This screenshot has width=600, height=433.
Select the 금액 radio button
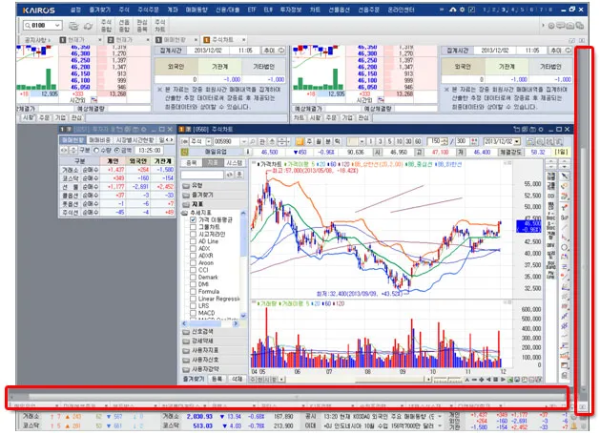pos(117,151)
